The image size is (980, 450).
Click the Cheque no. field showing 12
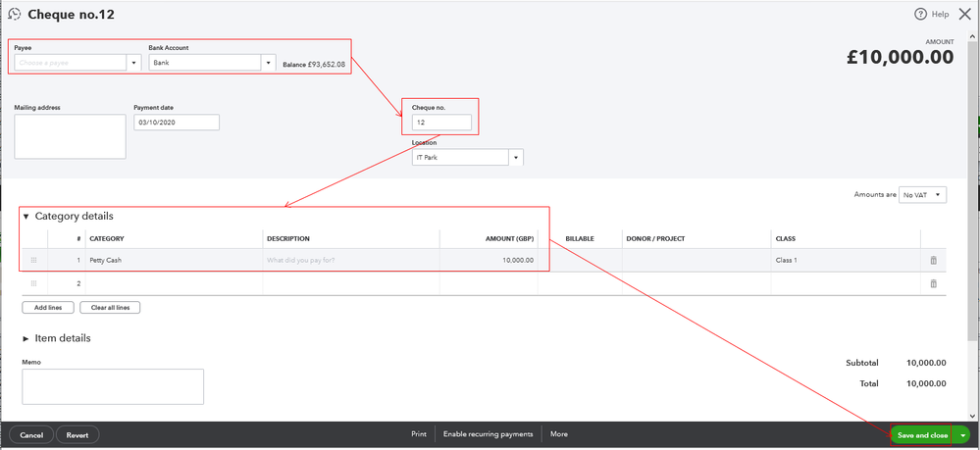(x=441, y=123)
